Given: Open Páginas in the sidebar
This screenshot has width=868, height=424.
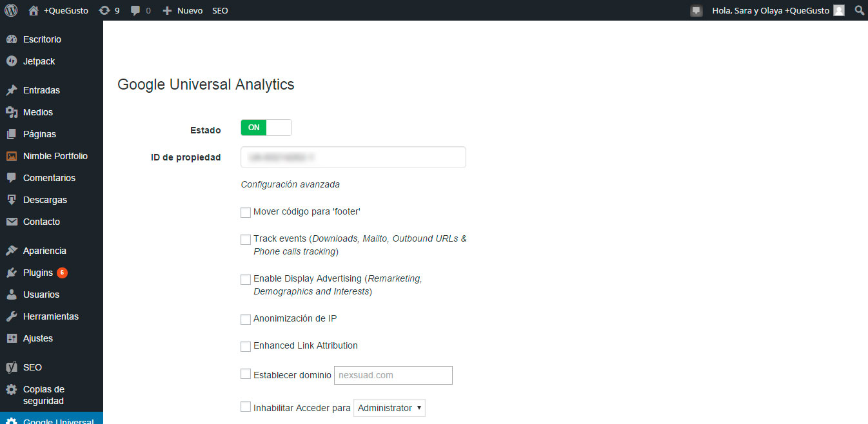Looking at the screenshot, I should tap(39, 134).
